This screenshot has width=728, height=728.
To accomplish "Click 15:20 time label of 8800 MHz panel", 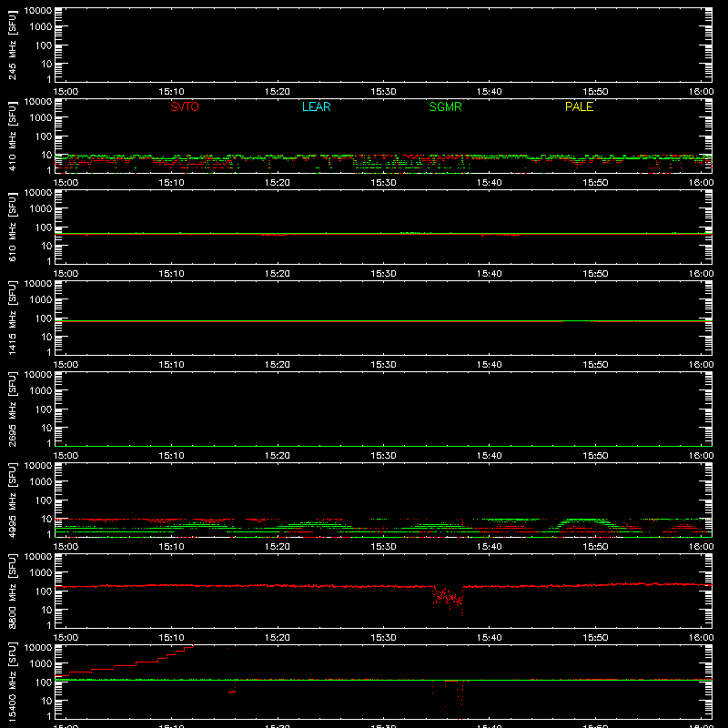I will tap(278, 638).
